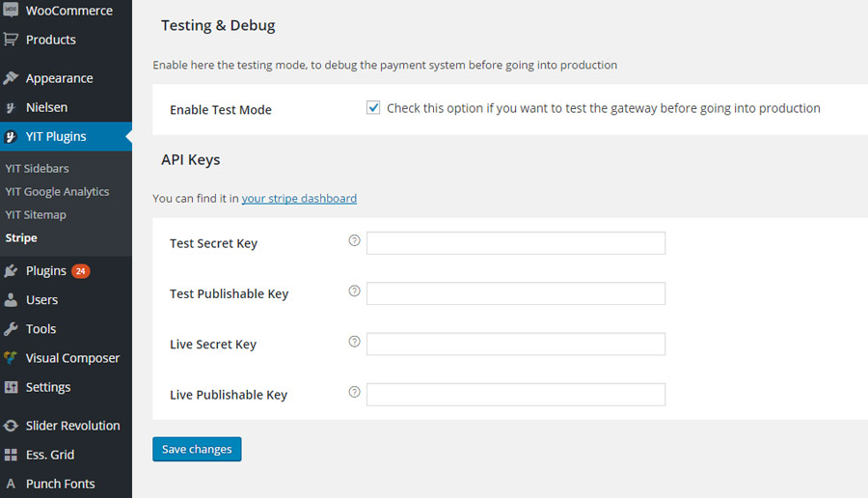Follow the your stripe dashboard link
The width and height of the screenshot is (868, 498).
pyautogui.click(x=299, y=198)
